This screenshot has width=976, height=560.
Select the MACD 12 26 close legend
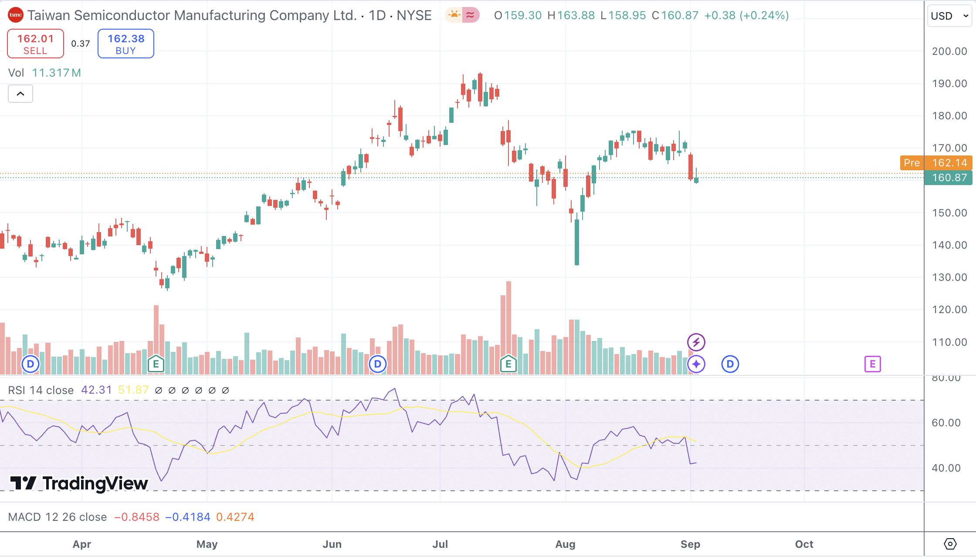click(58, 517)
